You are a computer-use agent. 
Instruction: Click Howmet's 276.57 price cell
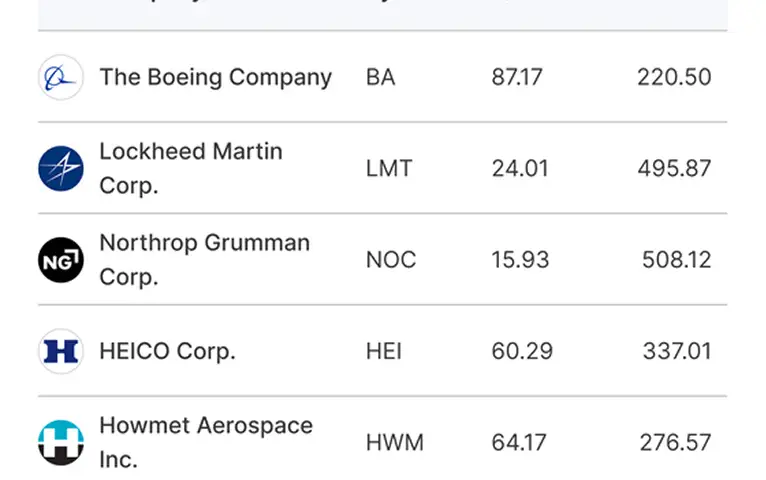point(676,442)
